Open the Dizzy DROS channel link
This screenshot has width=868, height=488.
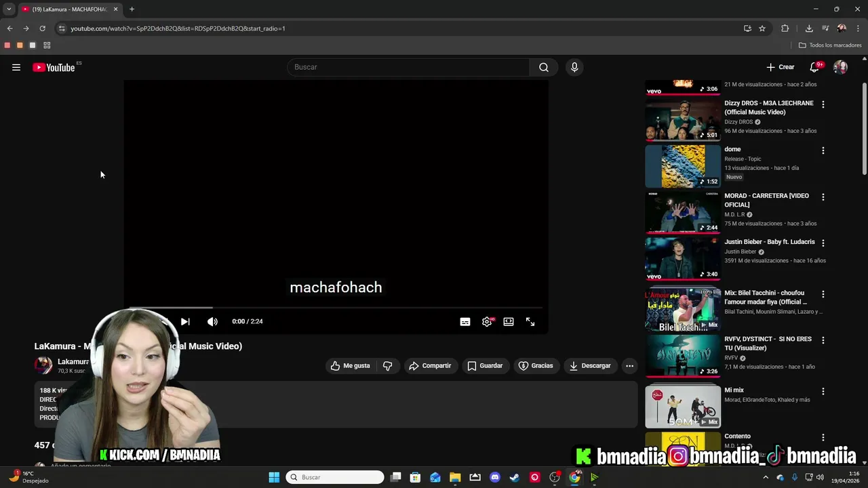738,122
